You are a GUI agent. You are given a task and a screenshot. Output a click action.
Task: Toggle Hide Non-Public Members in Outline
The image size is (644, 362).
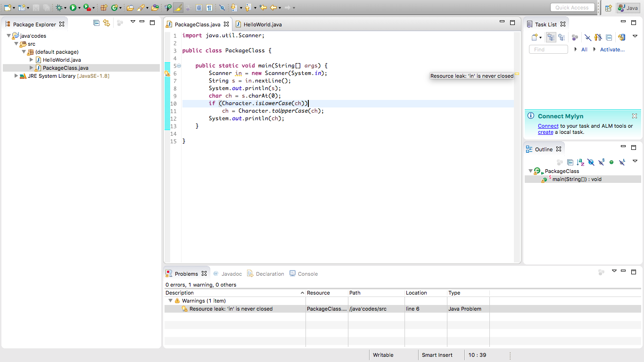pos(611,162)
